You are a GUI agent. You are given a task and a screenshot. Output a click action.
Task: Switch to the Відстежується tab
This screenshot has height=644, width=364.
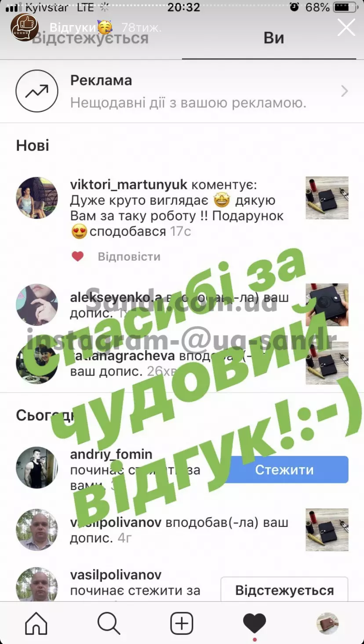pos(90,38)
